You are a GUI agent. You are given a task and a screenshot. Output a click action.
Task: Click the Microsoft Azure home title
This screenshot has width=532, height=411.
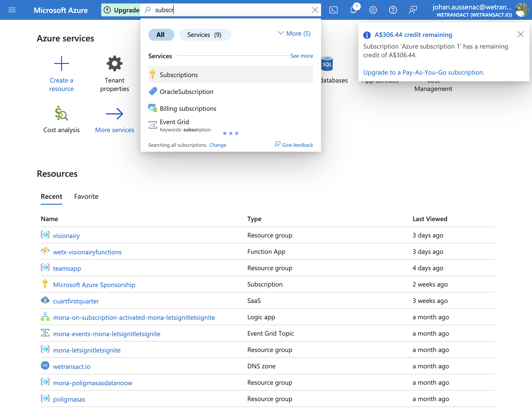61,10
